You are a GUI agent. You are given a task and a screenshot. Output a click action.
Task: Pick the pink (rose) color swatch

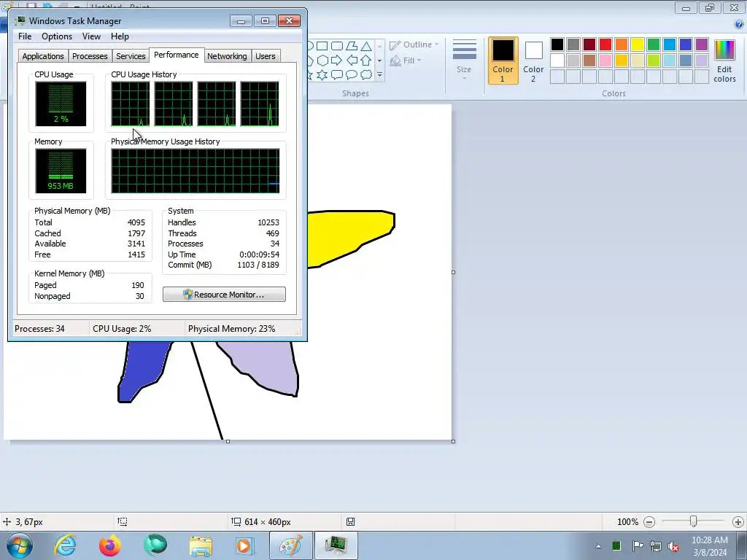[605, 61]
